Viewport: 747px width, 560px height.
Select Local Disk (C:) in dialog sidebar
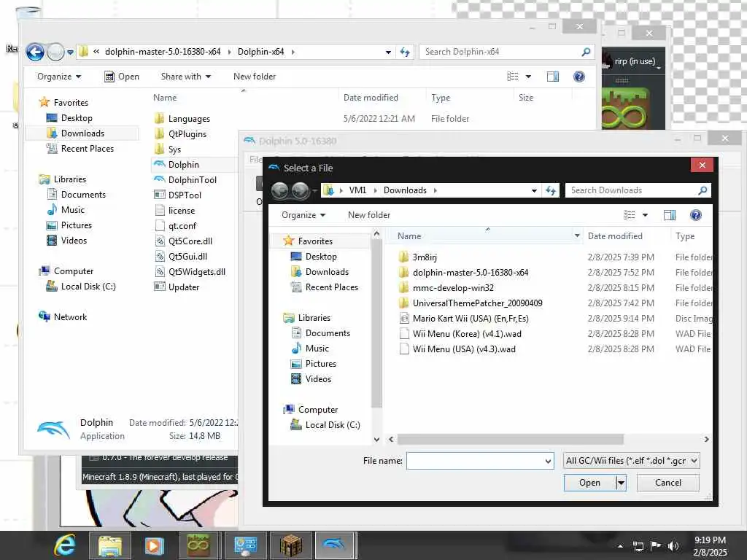(325, 425)
